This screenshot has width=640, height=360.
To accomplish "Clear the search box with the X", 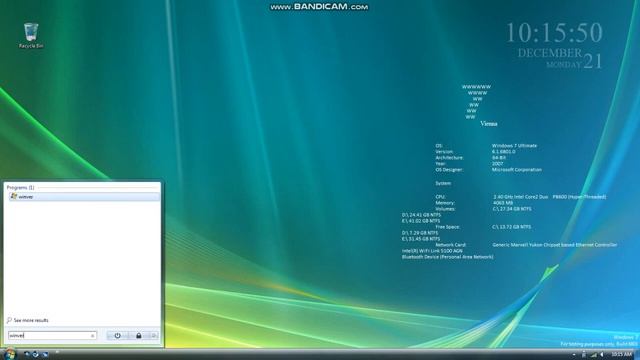I will pos(93,336).
